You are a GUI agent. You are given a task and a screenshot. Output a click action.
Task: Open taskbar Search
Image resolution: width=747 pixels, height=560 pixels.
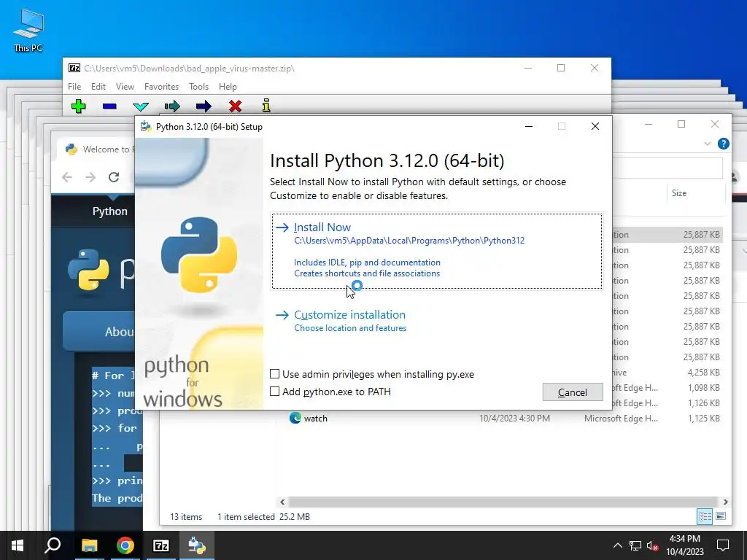pos(53,545)
